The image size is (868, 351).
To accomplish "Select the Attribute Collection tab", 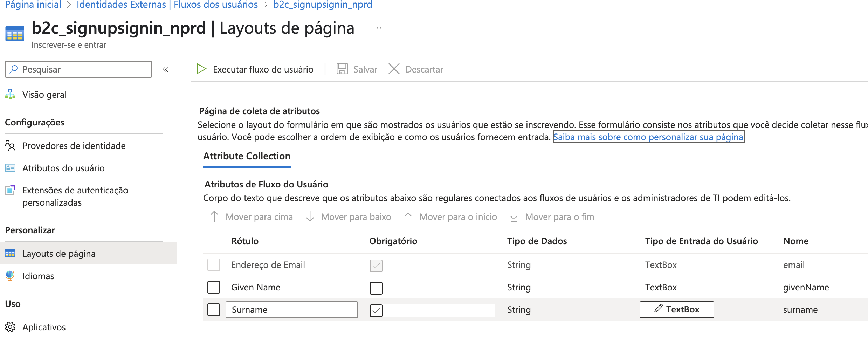I will 247,156.
